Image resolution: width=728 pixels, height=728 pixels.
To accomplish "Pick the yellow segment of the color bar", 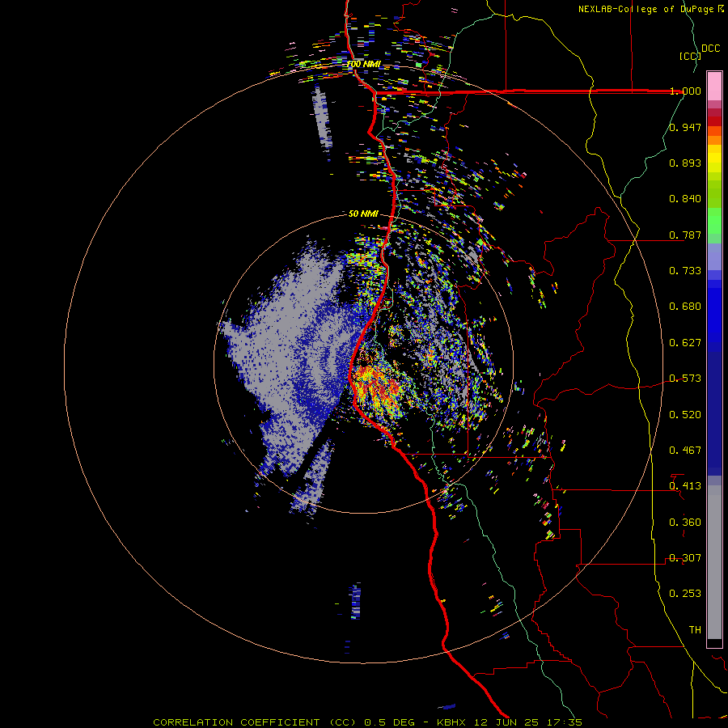I will (x=714, y=159).
